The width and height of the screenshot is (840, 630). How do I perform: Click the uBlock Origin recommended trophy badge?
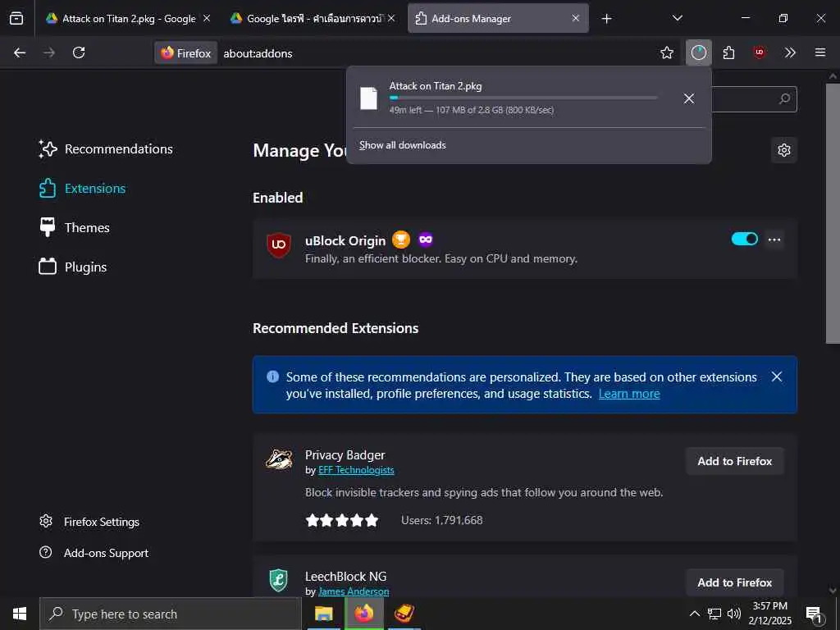pyautogui.click(x=400, y=240)
